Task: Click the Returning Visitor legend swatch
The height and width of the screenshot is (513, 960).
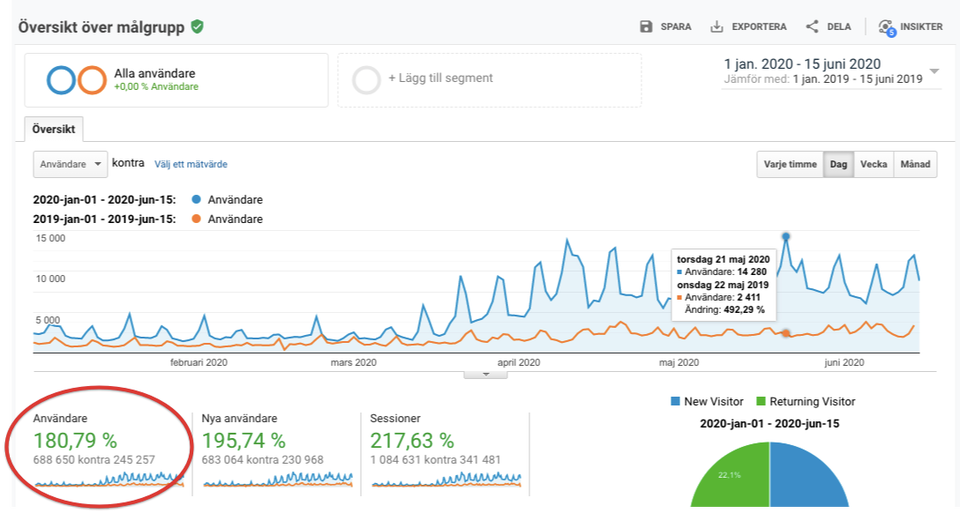Action: click(761, 402)
